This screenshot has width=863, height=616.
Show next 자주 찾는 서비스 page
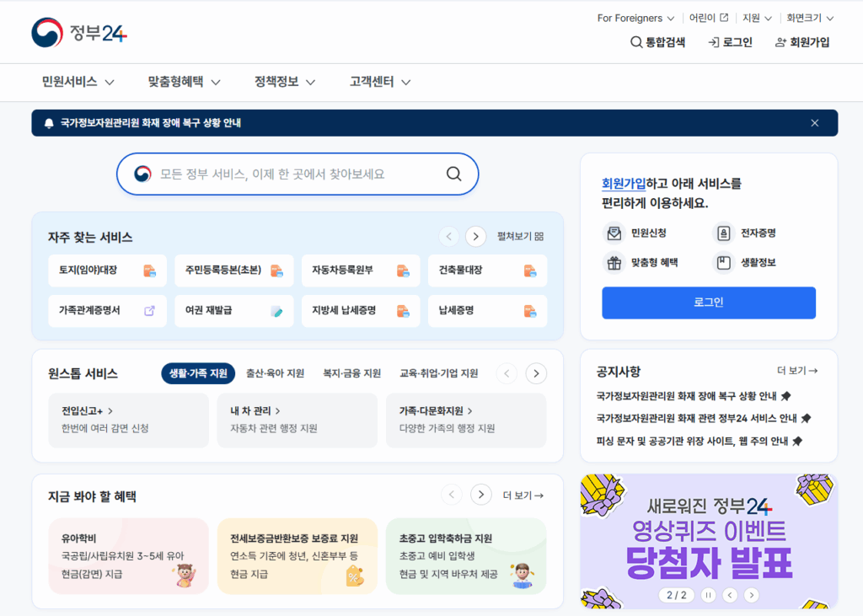click(x=476, y=237)
